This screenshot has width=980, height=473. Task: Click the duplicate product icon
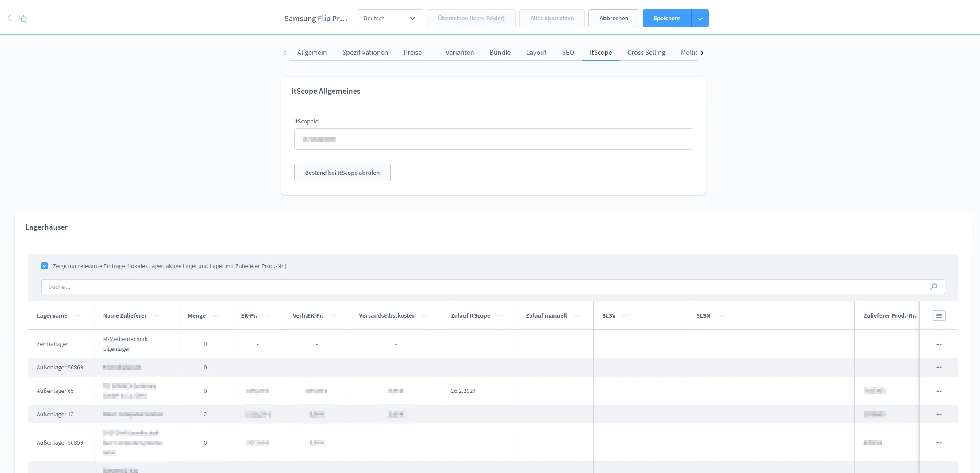click(x=23, y=18)
